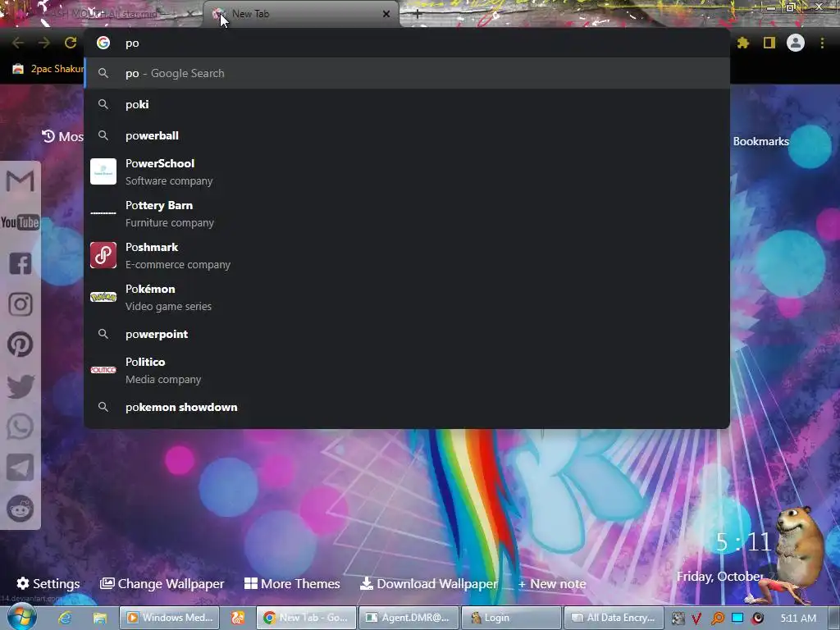Screen dimensions: 840x630
Task: Choose the poki search suggestion
Action: 407,104
